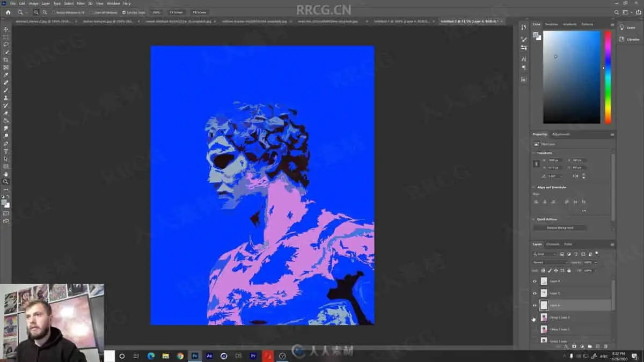The image size is (644, 362).
Task: Filter layers by type text icon
Action: (576, 254)
